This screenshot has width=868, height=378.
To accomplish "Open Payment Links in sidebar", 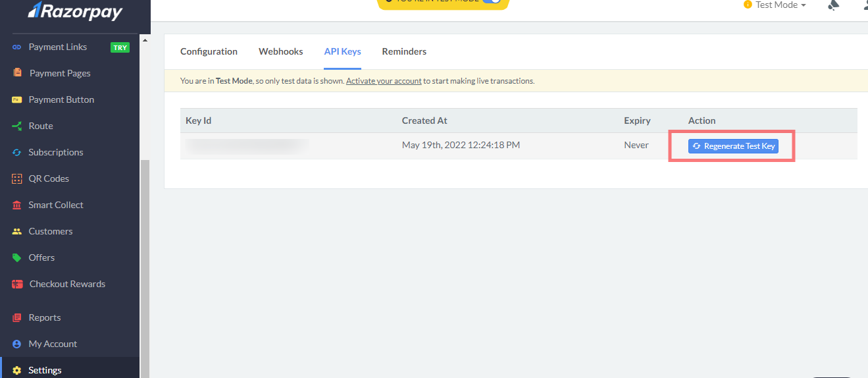I will (58, 47).
